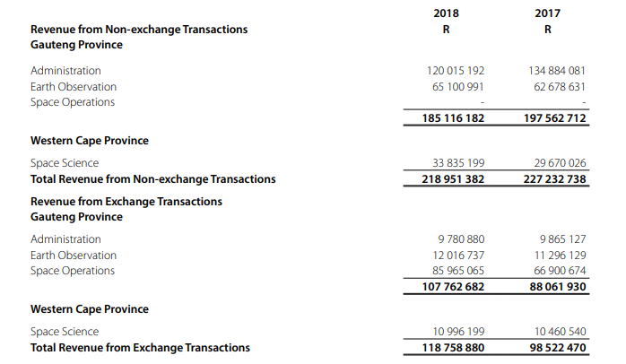The height and width of the screenshot is (364, 626).
Task: Click the Revenue from Non-exchange Transactions heading
Action: [x=139, y=30]
